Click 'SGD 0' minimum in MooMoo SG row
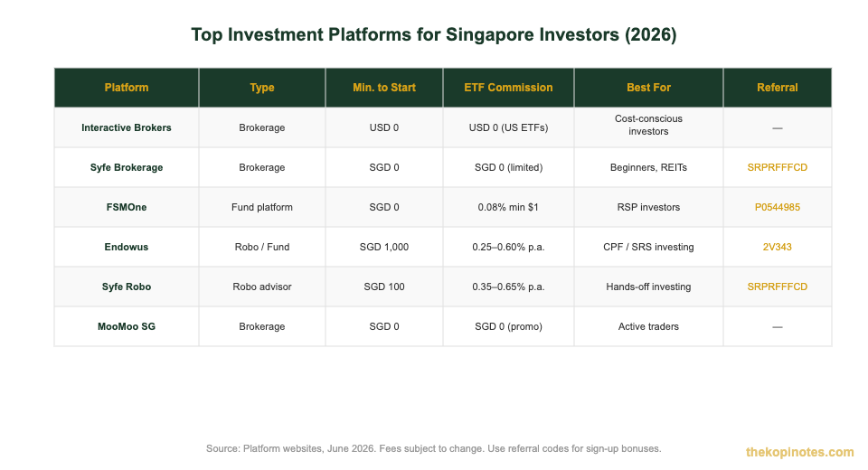 [384, 326]
